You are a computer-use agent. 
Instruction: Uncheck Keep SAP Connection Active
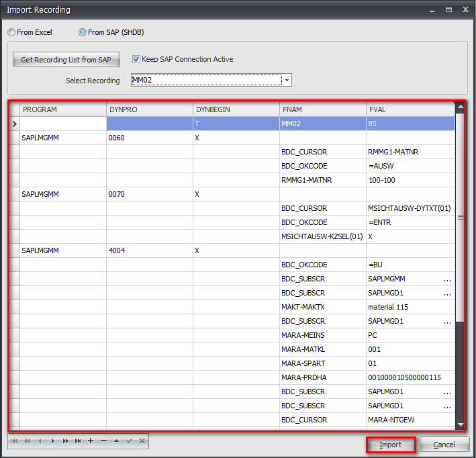tap(136, 59)
